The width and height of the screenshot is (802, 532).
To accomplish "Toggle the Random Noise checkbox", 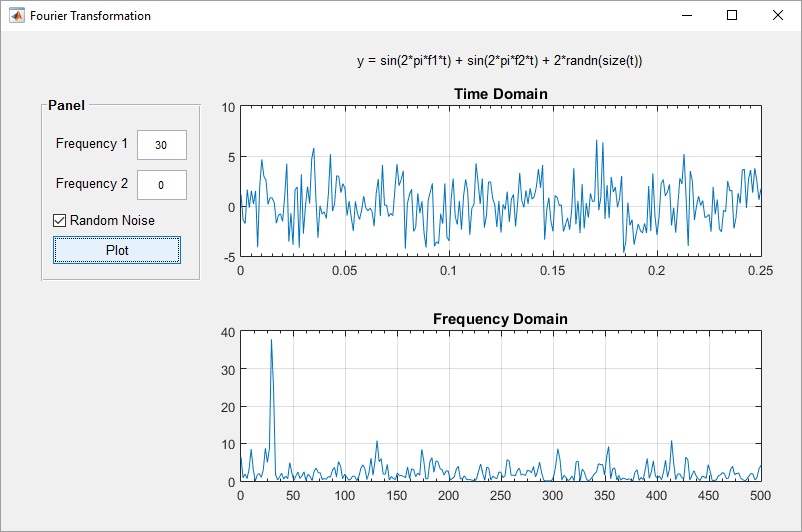I will tap(60, 220).
